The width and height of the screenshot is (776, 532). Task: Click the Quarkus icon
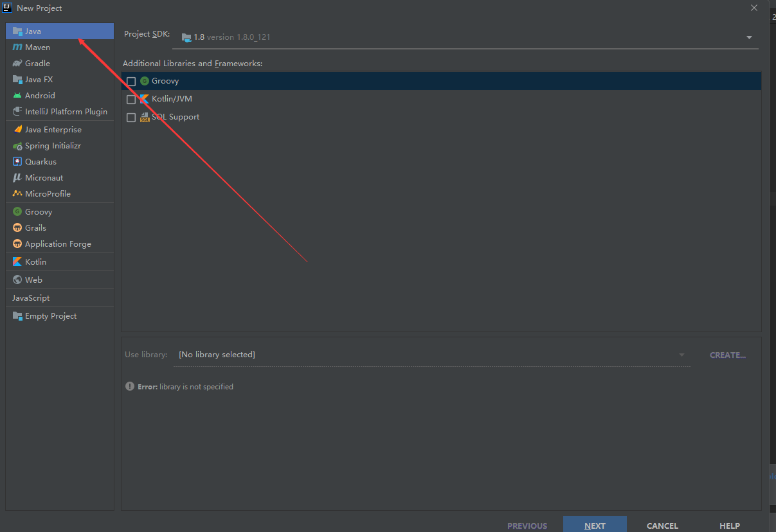pos(17,161)
